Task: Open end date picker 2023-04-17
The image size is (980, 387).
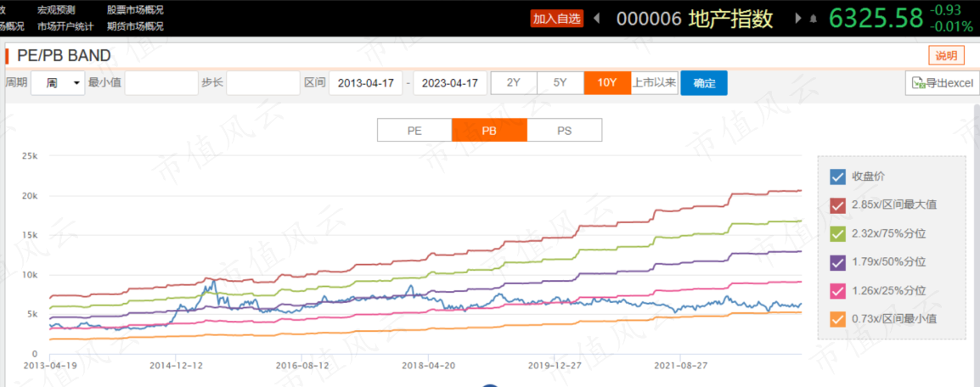Action: coord(450,83)
